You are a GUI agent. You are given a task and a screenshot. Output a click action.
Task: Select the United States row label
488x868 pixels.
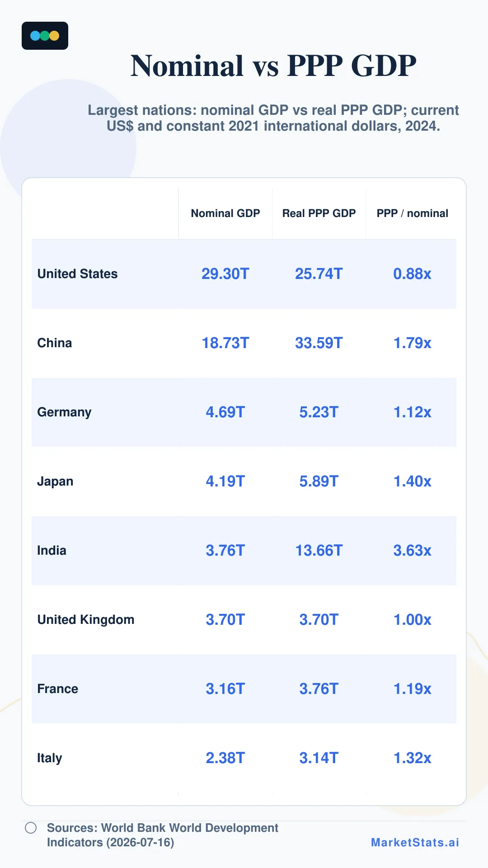point(77,274)
